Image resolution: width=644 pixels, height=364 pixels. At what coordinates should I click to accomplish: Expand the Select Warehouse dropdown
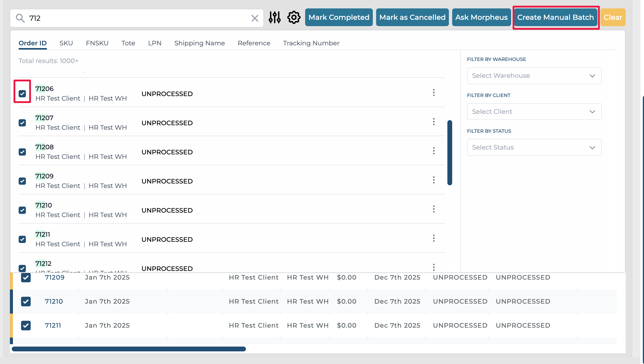pyautogui.click(x=534, y=76)
